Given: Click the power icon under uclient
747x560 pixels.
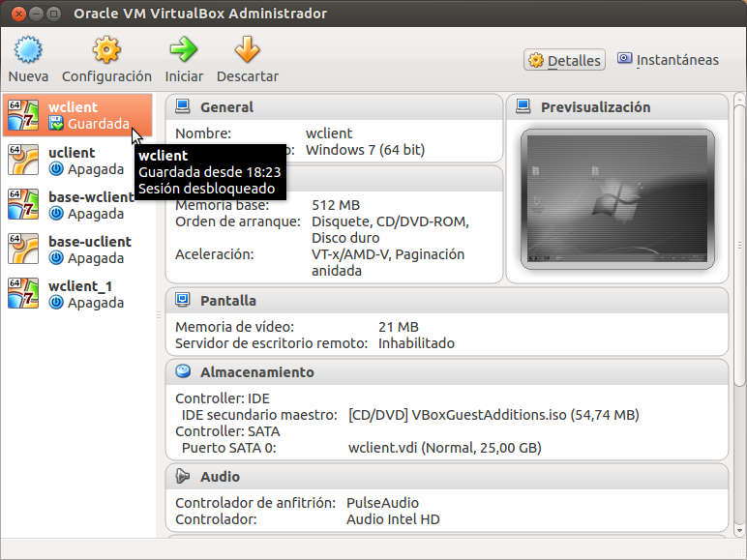Looking at the screenshot, I should click(x=56, y=168).
